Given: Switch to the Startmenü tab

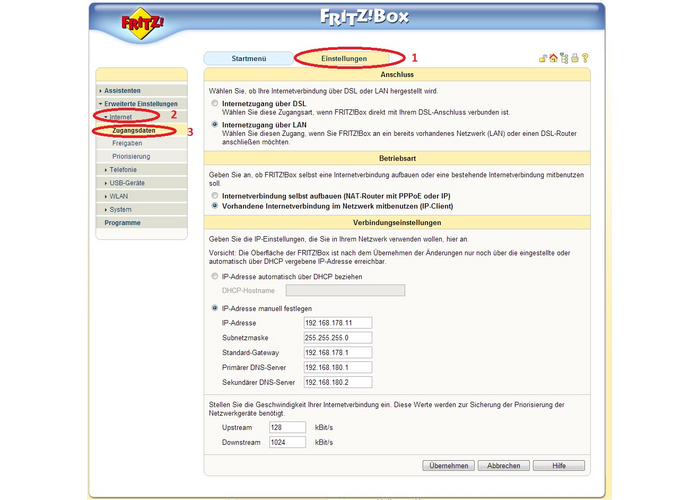Looking at the screenshot, I should tap(249, 58).
